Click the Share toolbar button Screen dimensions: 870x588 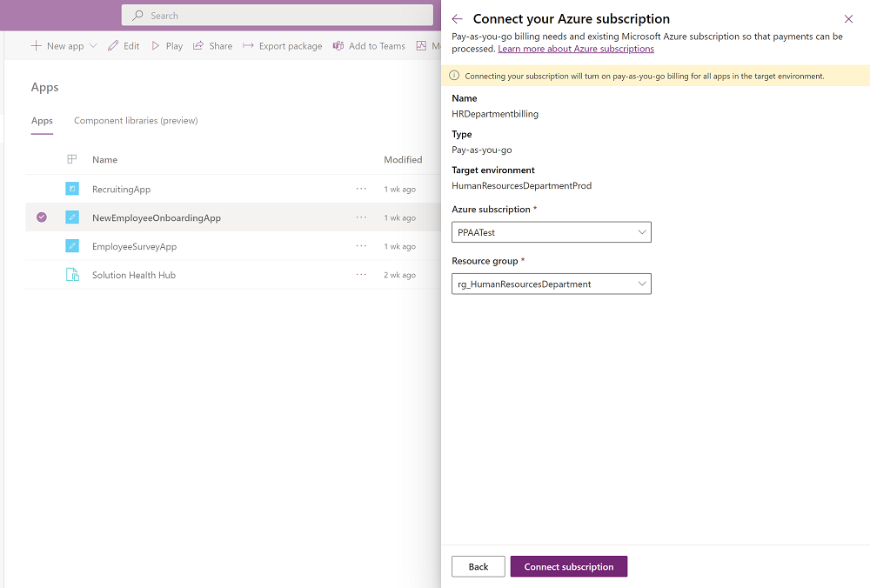pyautogui.click(x=212, y=46)
